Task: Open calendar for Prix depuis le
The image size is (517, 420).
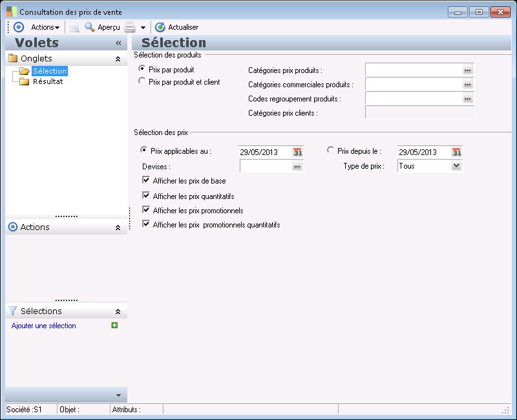Action: tap(457, 152)
